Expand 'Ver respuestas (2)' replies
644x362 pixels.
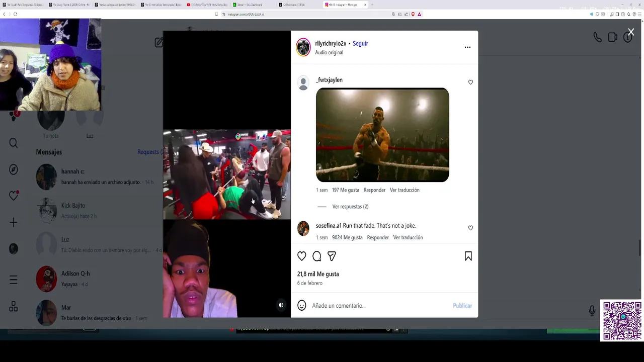[350, 207]
